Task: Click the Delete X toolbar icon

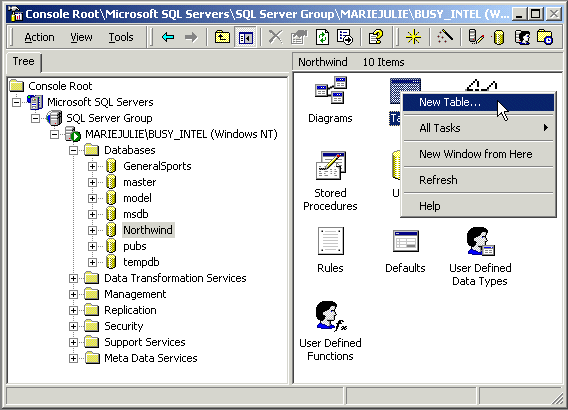Action: coord(275,37)
